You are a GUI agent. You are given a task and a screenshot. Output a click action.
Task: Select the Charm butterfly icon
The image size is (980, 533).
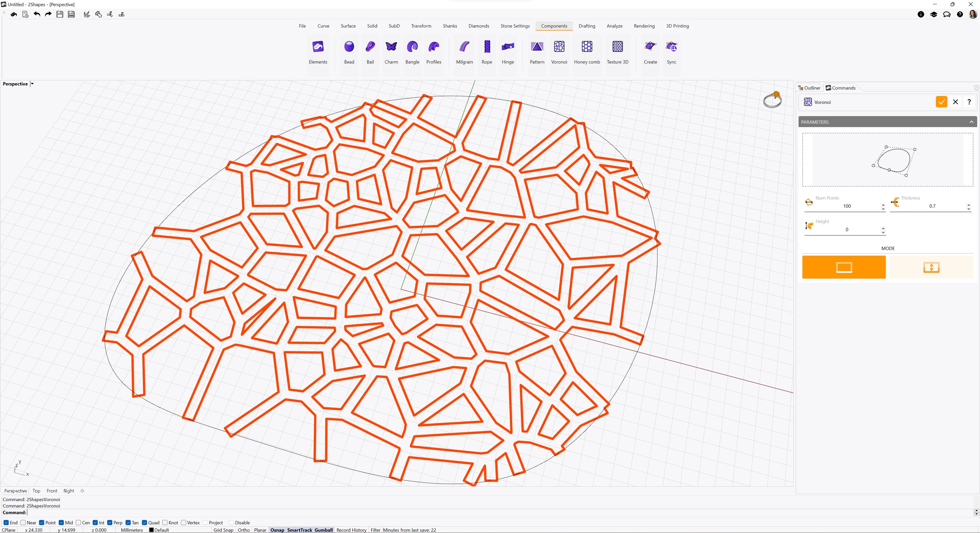(391, 47)
